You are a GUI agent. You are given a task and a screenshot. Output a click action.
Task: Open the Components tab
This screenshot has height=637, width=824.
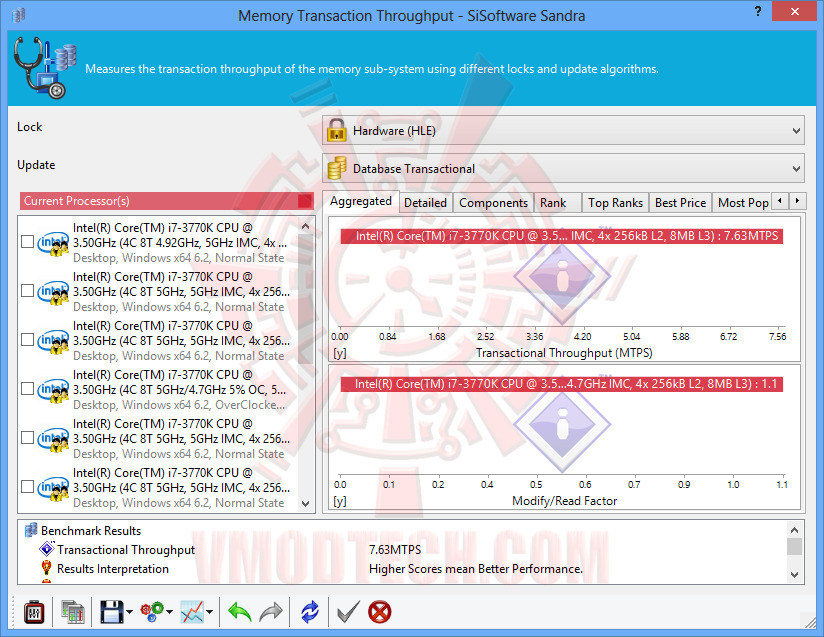[x=493, y=203]
